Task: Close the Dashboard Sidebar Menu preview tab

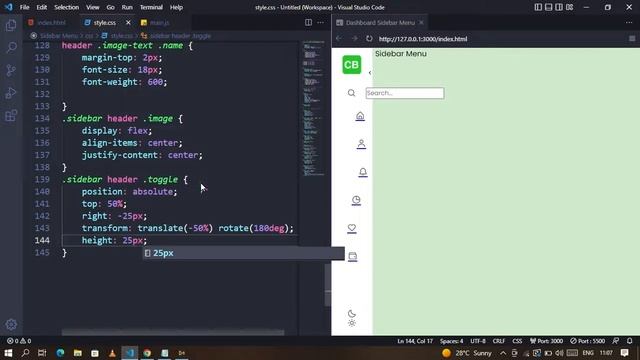Action: pyautogui.click(x=421, y=22)
